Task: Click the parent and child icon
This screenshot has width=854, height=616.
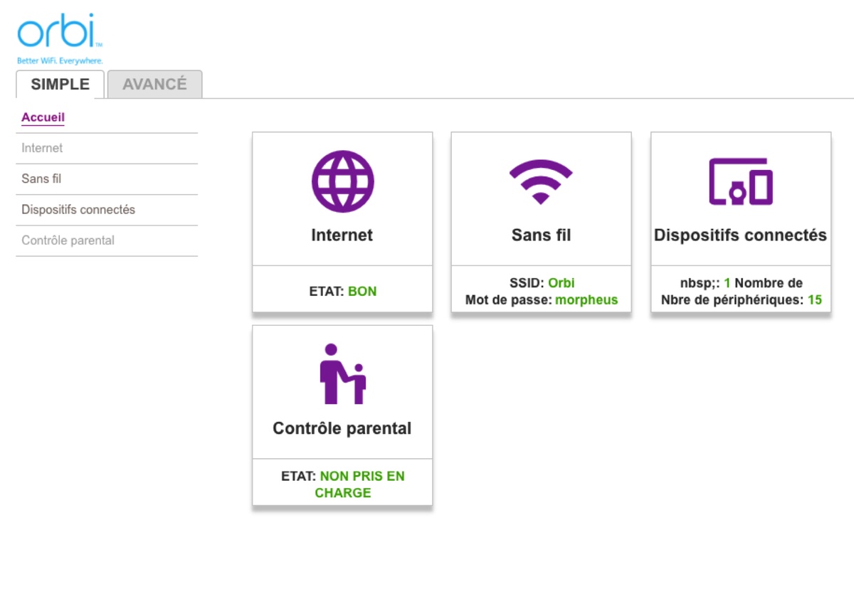Action: (342, 374)
